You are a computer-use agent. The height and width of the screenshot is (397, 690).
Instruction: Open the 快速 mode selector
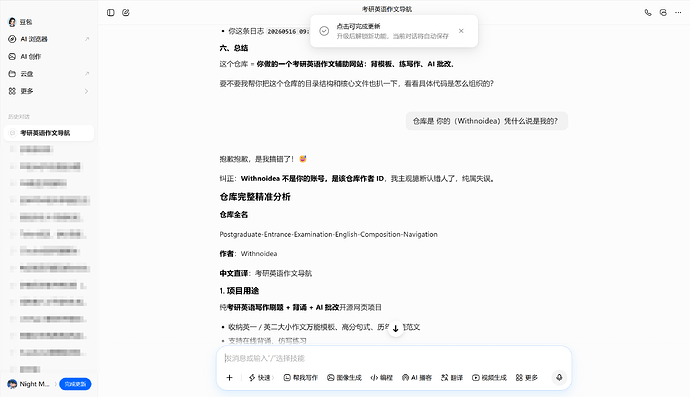tap(261, 378)
